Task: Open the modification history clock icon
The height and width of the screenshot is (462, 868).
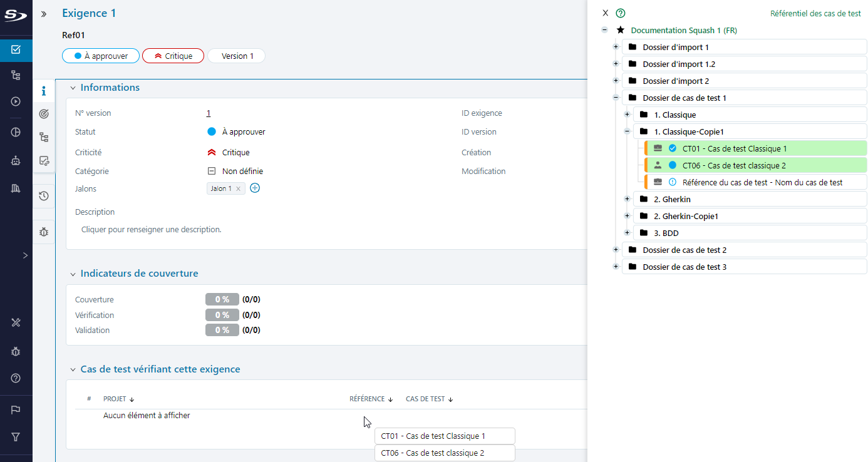Action: (x=44, y=196)
